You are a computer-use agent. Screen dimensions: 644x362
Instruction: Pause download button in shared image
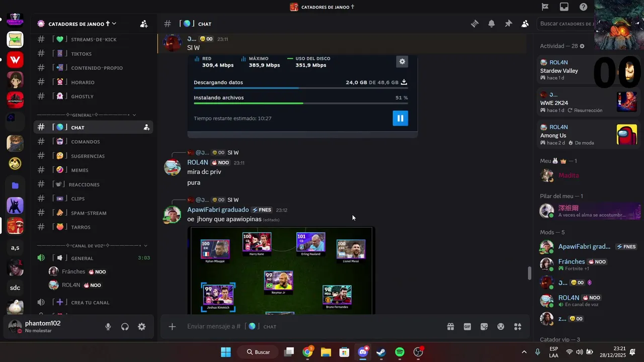(x=400, y=118)
